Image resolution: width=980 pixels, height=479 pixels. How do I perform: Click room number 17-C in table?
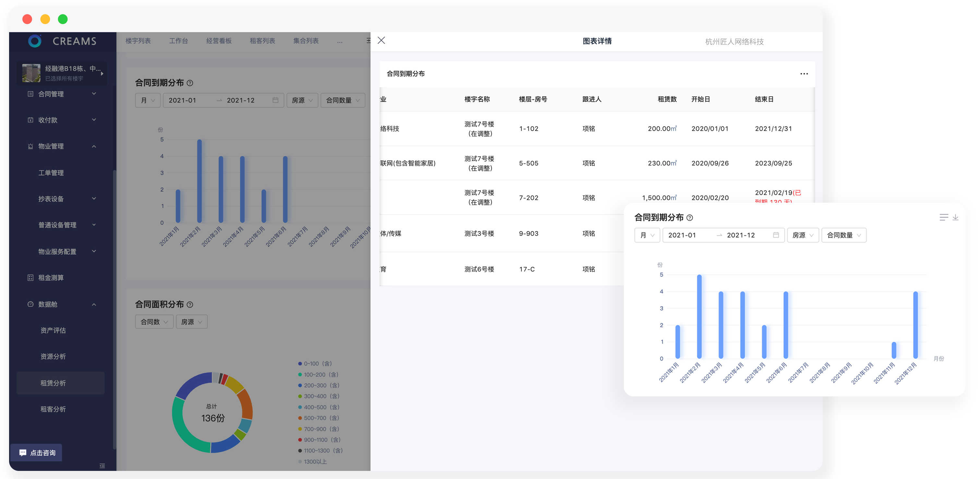526,269
